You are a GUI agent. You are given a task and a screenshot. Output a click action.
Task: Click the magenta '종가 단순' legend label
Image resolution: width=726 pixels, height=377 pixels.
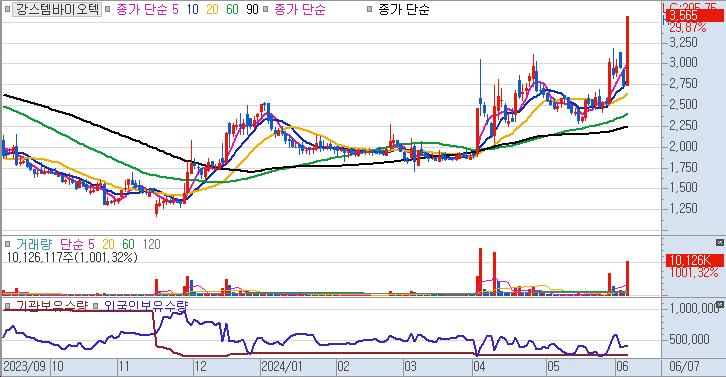point(300,9)
